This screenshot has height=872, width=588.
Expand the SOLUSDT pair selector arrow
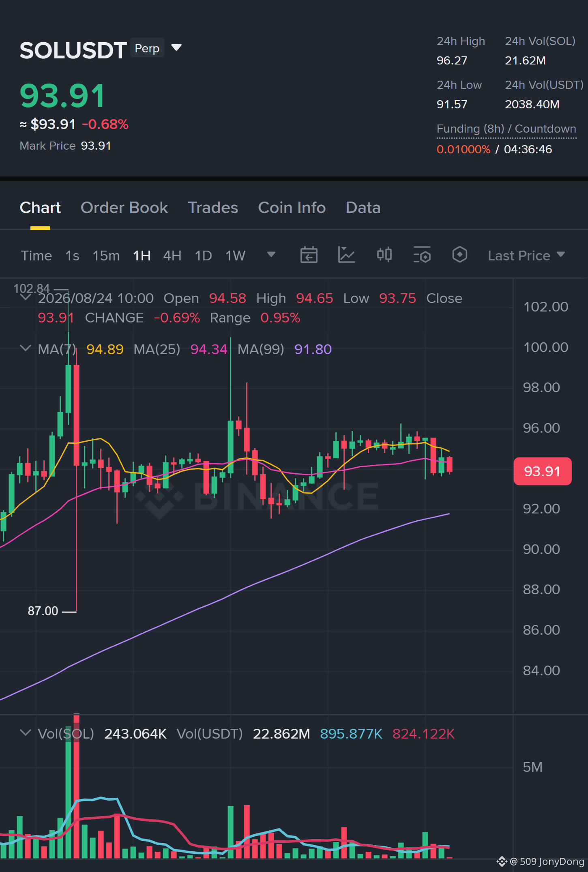176,48
